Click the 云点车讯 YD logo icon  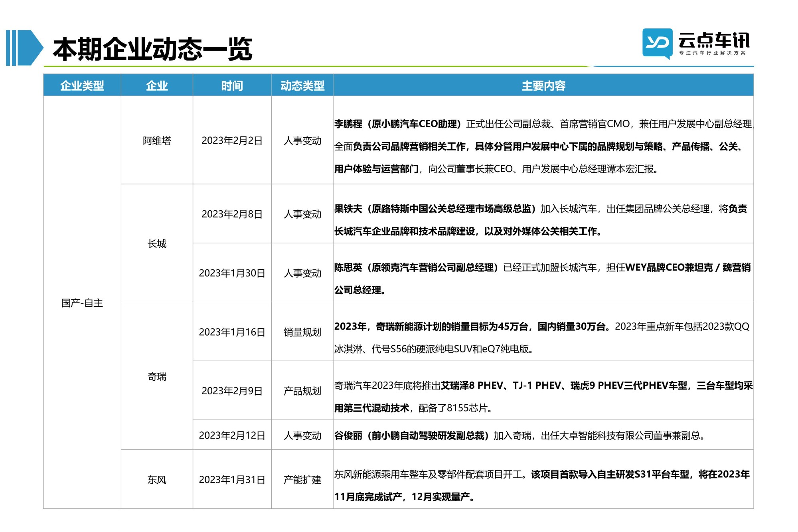coord(657,44)
